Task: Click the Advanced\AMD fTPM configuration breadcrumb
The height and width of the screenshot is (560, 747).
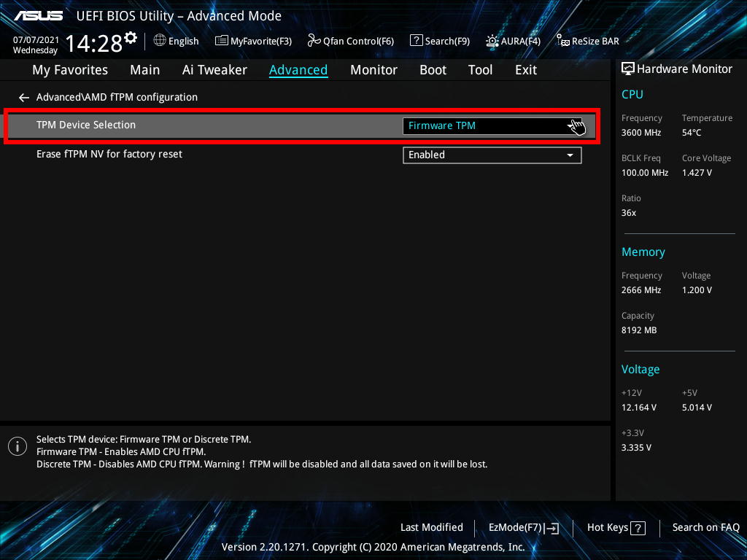Action: click(117, 97)
